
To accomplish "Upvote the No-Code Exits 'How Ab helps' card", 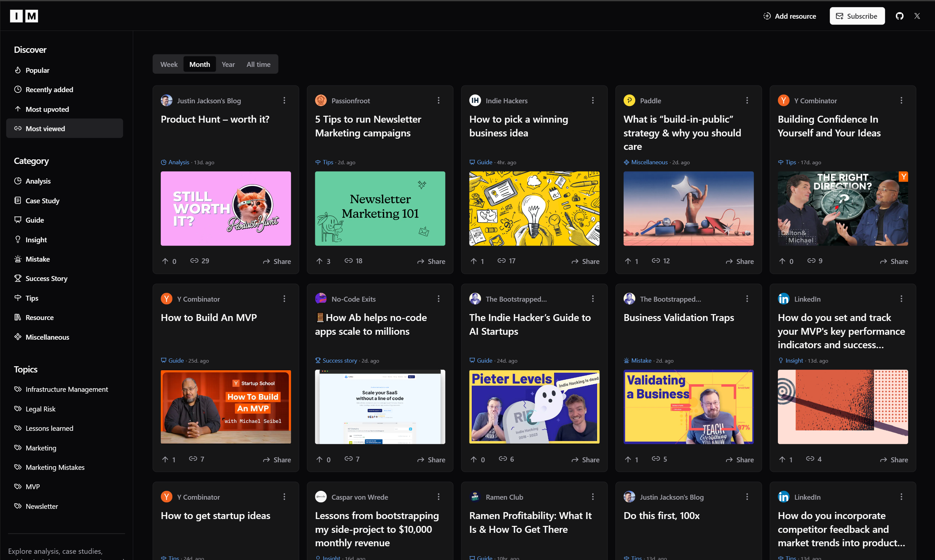I will (323, 459).
